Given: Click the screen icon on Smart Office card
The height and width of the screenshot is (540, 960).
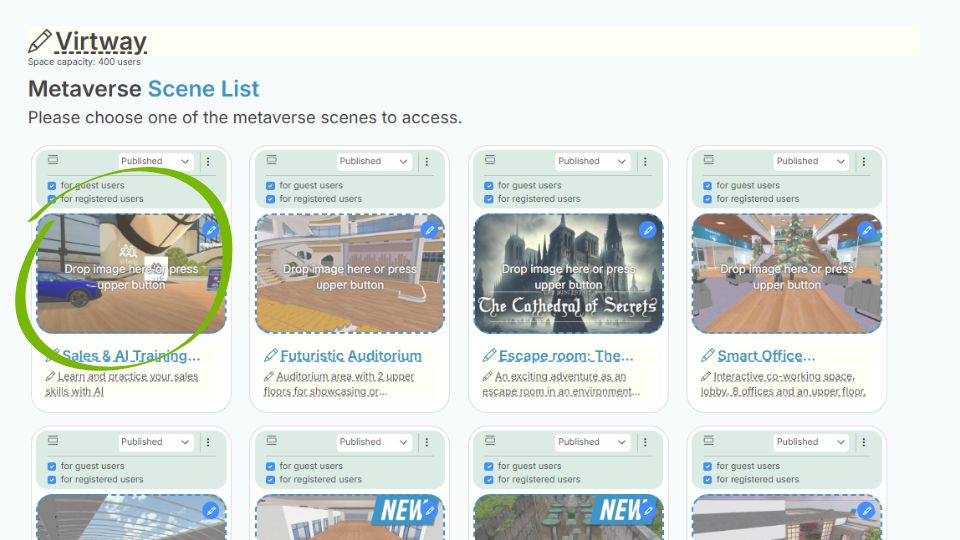Looking at the screenshot, I should 708,160.
